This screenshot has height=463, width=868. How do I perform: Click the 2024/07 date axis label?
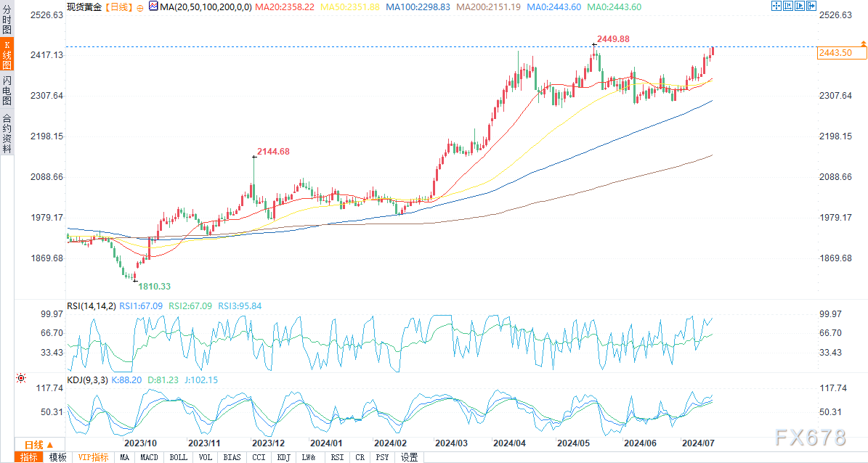[698, 443]
